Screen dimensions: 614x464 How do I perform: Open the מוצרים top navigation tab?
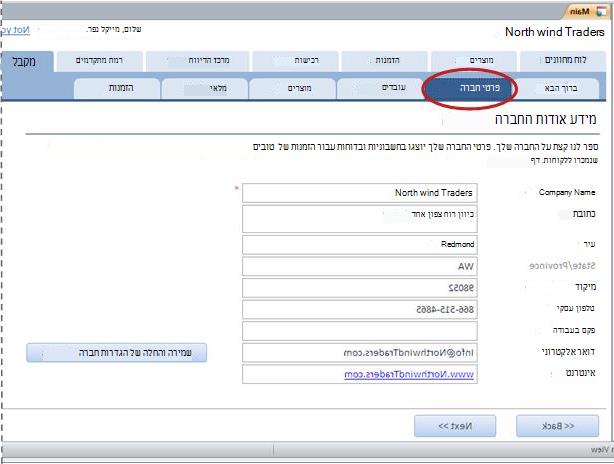pyautogui.click(x=473, y=61)
